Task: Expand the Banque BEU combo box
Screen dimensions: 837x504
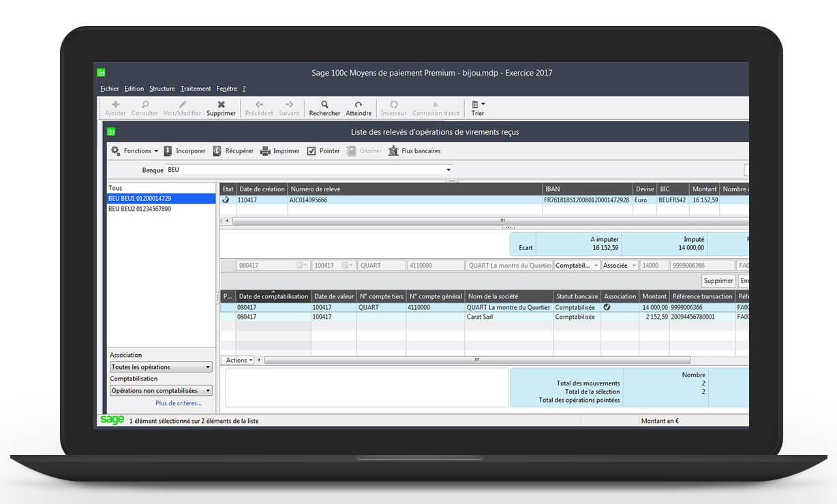Action: (x=448, y=170)
